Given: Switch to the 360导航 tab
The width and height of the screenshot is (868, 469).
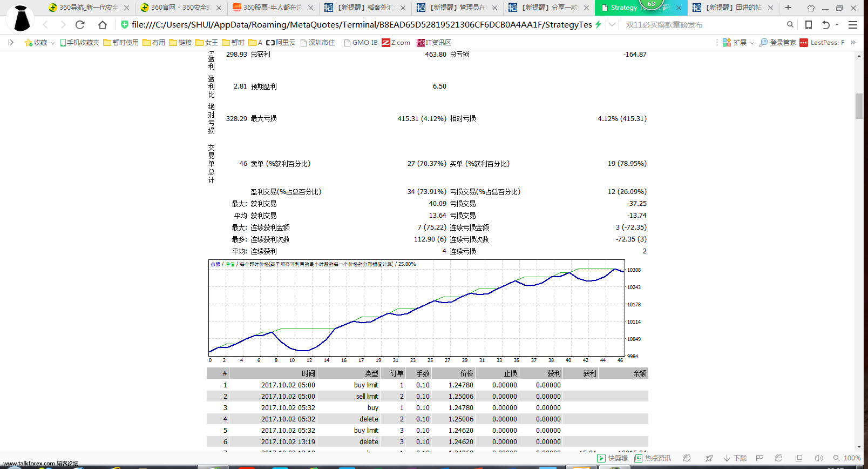Looking at the screenshot, I should pos(89,8).
